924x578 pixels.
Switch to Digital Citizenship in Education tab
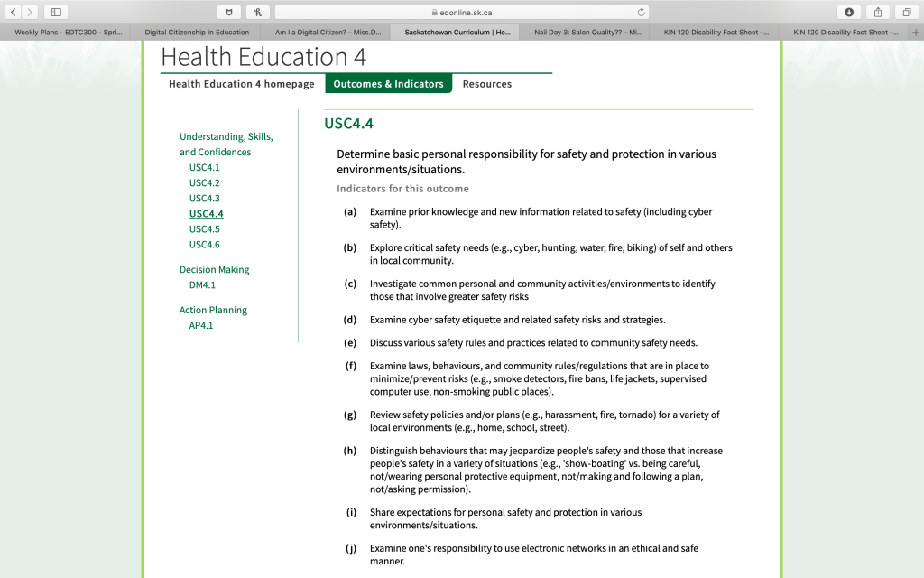pyautogui.click(x=197, y=33)
